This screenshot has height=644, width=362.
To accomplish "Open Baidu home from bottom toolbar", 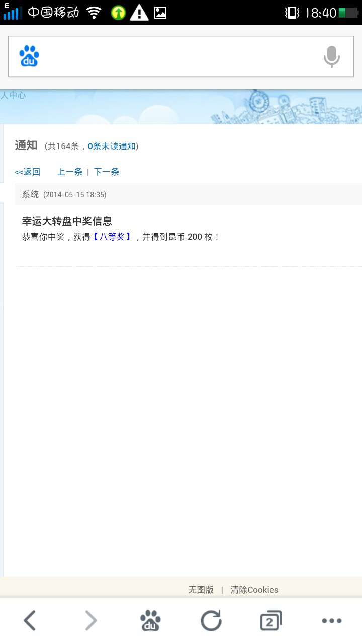I will click(x=150, y=620).
